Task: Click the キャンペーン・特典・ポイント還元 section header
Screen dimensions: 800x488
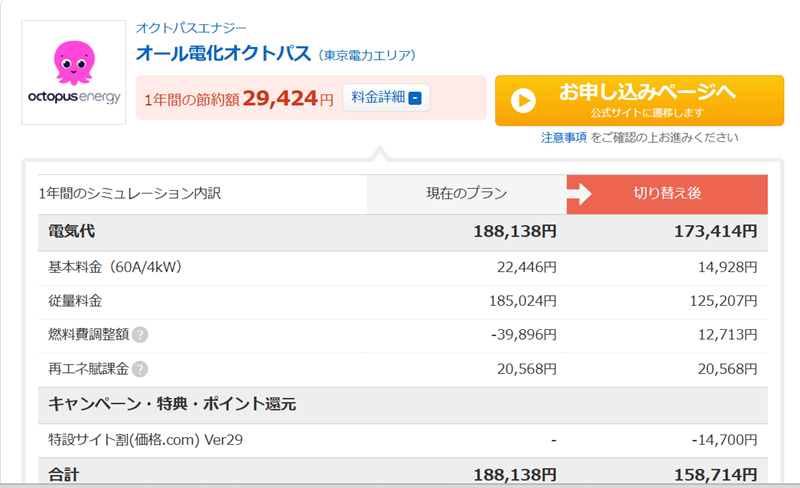Action: 172,404
